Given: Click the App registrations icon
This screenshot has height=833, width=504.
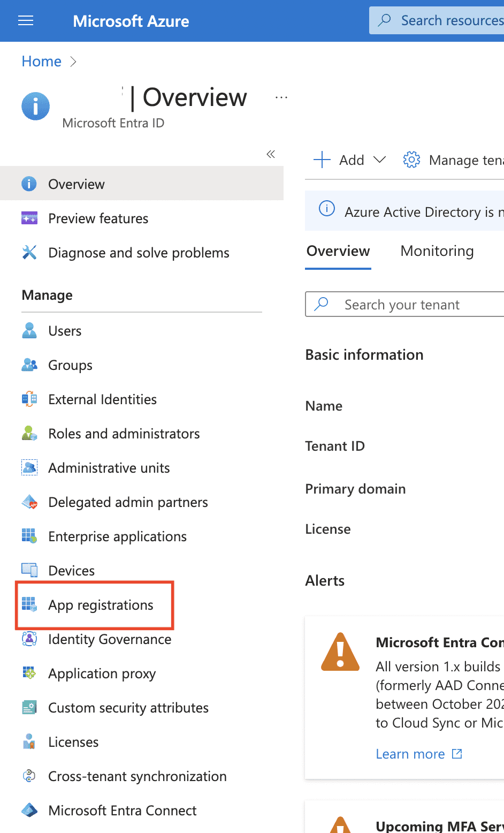Looking at the screenshot, I should coord(29,605).
